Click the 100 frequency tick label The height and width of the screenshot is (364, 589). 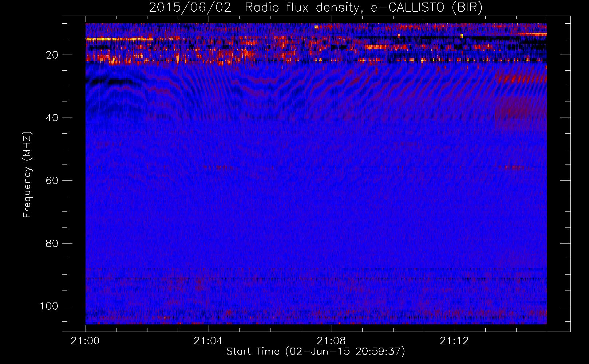point(49,306)
